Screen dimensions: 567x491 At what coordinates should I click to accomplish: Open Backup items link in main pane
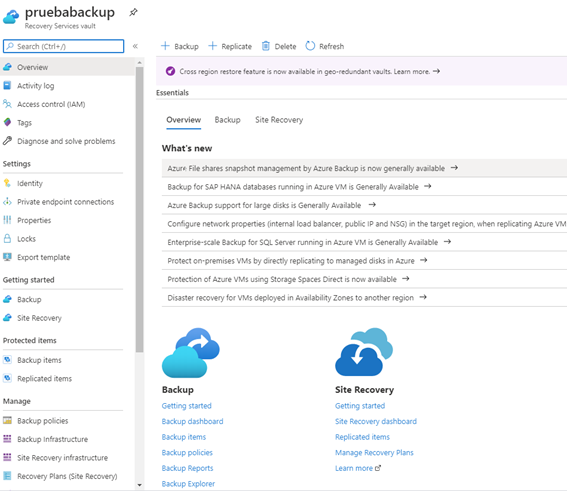coord(184,437)
